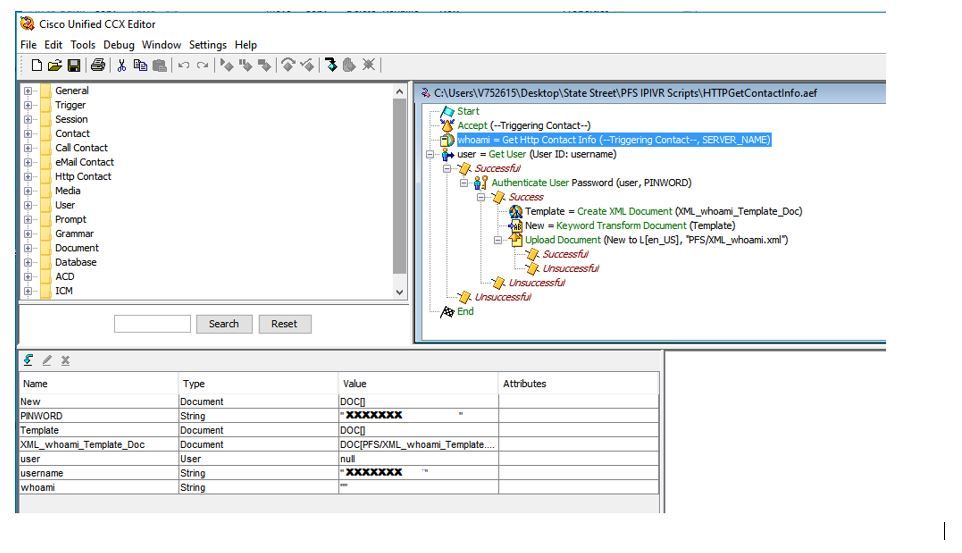Select the Media palette folder
The width and height of the screenshot is (962, 553).
point(67,191)
